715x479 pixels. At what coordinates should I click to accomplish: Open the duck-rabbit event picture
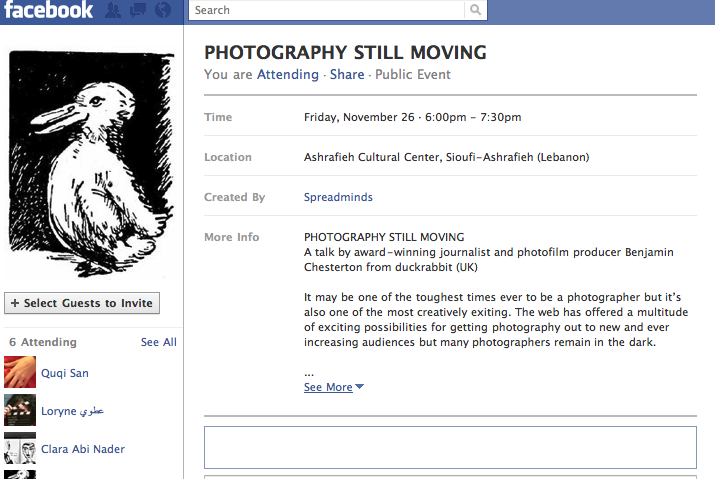(92, 163)
